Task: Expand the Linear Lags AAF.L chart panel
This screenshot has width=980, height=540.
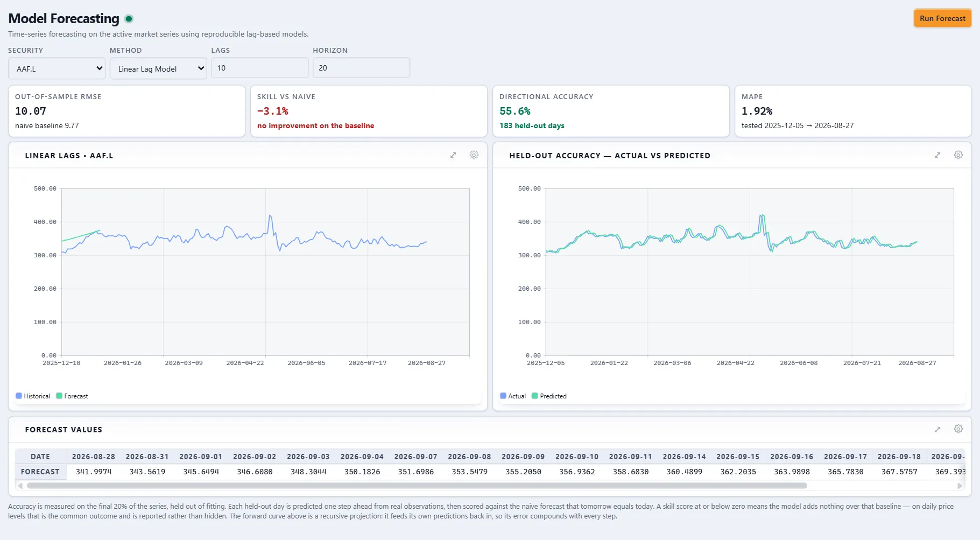Action: [x=453, y=155]
